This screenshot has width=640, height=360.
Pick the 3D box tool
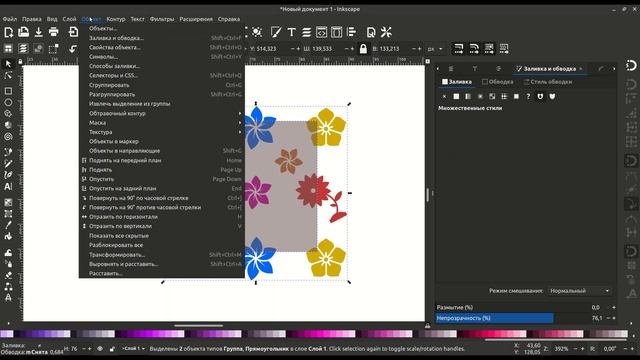click(8, 125)
